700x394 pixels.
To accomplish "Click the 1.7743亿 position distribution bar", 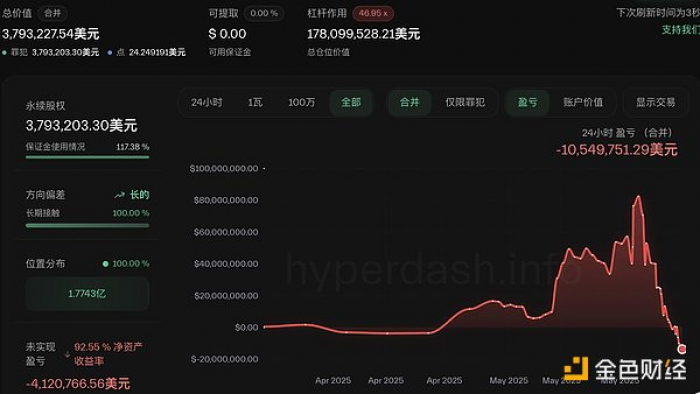I will [x=87, y=294].
